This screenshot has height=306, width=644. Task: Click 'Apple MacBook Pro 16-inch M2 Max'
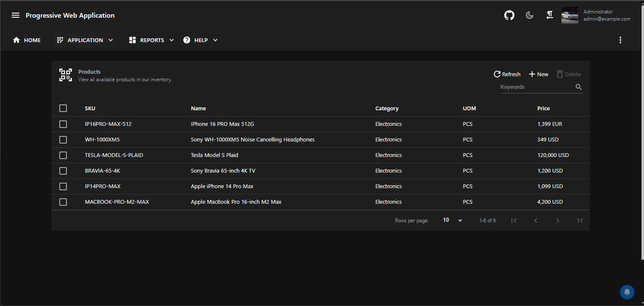point(236,202)
